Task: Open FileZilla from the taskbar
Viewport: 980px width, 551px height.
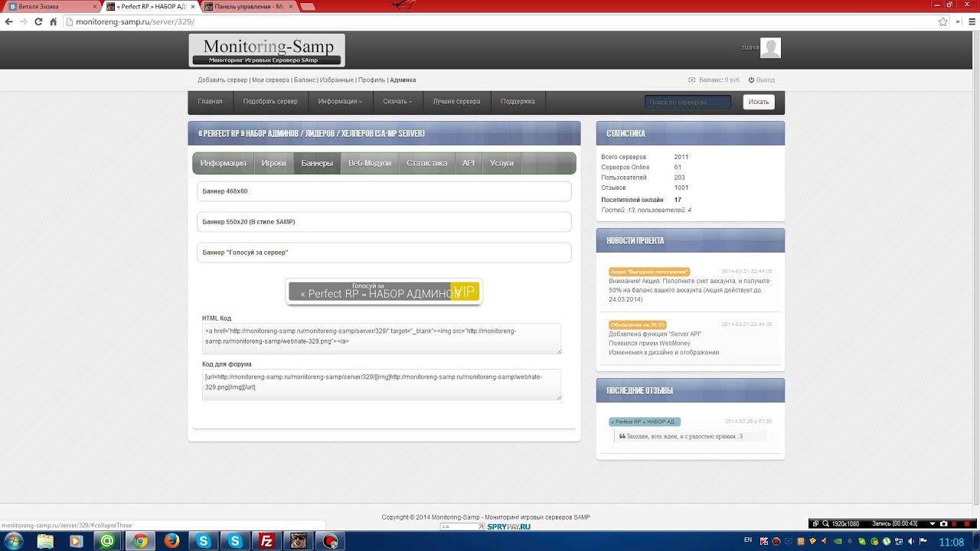Action: pyautogui.click(x=266, y=541)
